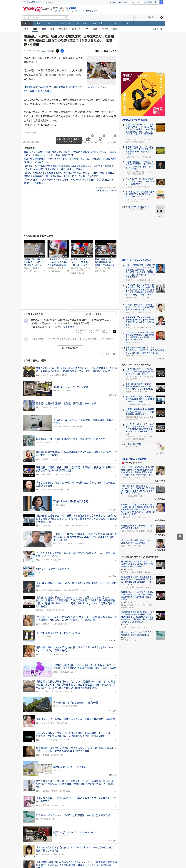Play the first related video with 2:07 duration
This screenshot has height=868, width=186.
[x=34, y=249]
